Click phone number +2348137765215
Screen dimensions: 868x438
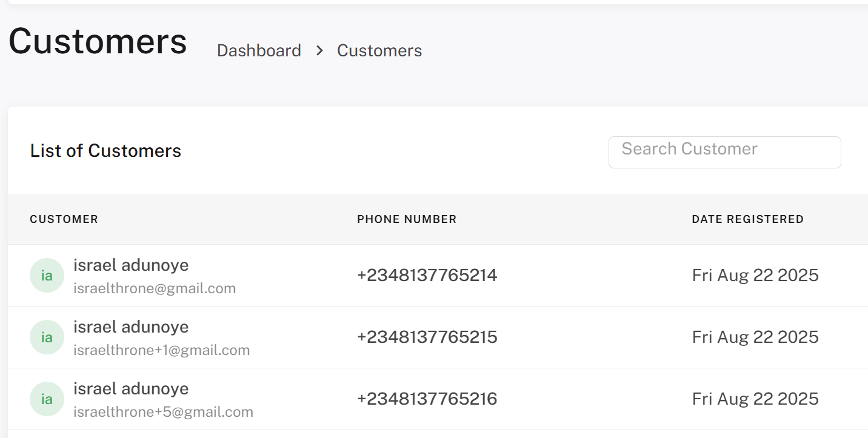(x=427, y=337)
